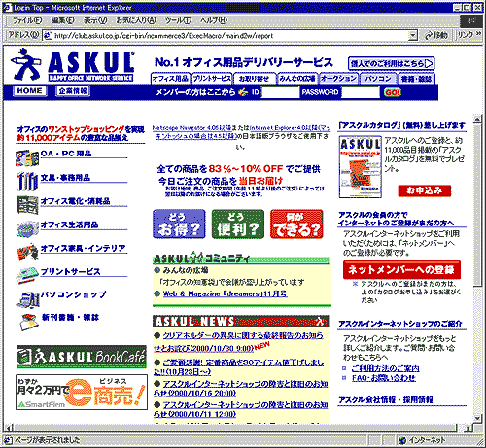Click the green GO! login button
This screenshot has width=486, height=448.
pos(393,92)
